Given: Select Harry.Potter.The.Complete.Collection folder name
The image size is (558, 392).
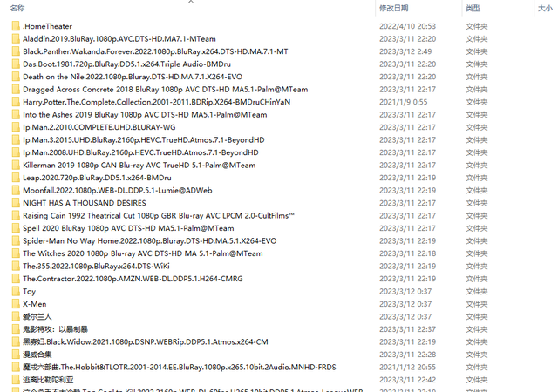Looking at the screenshot, I should tap(157, 102).
